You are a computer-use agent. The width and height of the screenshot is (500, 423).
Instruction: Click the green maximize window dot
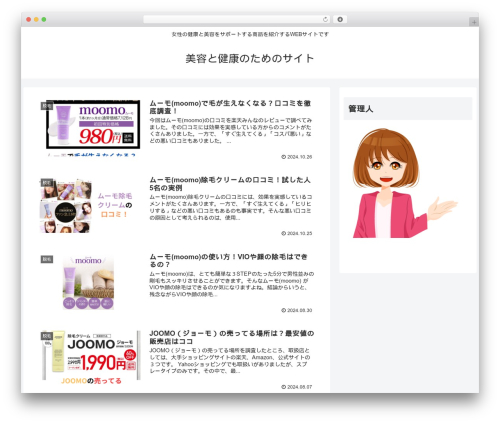[44, 19]
